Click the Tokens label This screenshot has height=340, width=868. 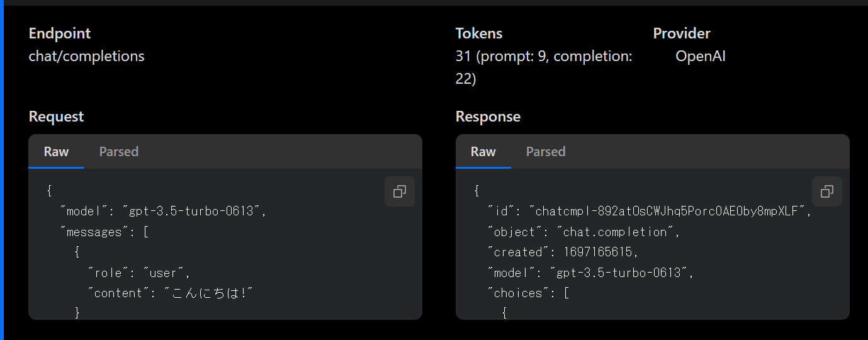[479, 33]
